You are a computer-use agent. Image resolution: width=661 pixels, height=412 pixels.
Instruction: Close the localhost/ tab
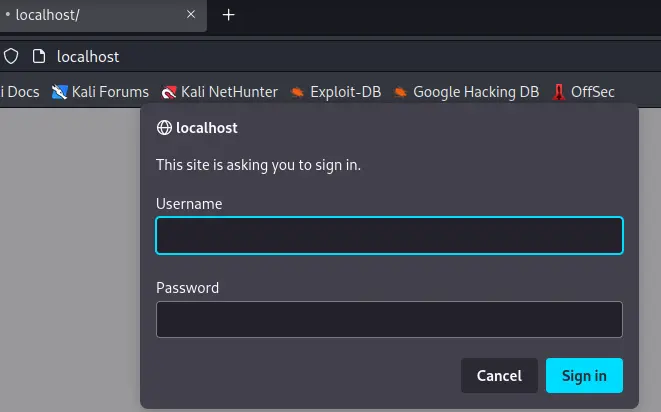click(190, 15)
